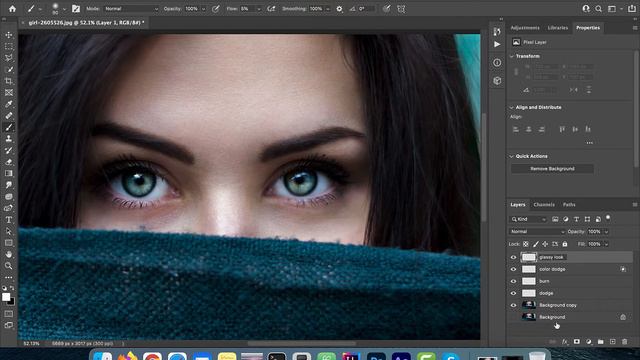Open Flow value dropdown arrow

tap(259, 9)
